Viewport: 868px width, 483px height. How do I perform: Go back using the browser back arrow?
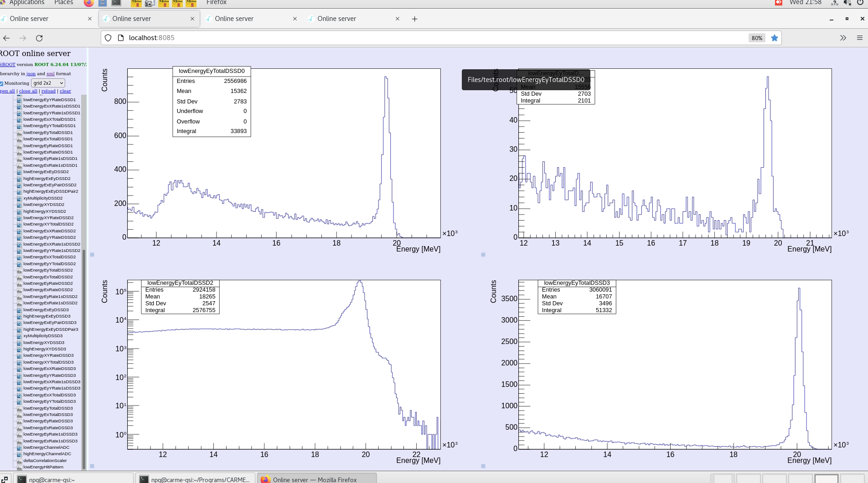coord(6,38)
